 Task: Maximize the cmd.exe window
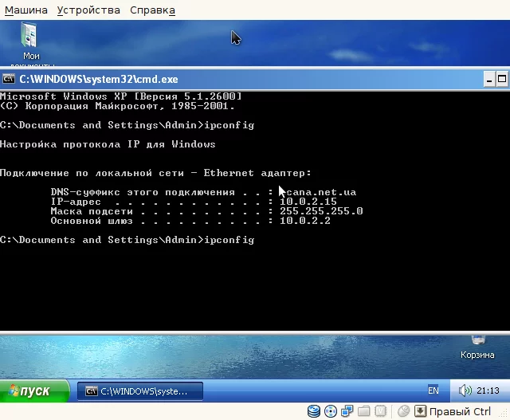point(502,80)
